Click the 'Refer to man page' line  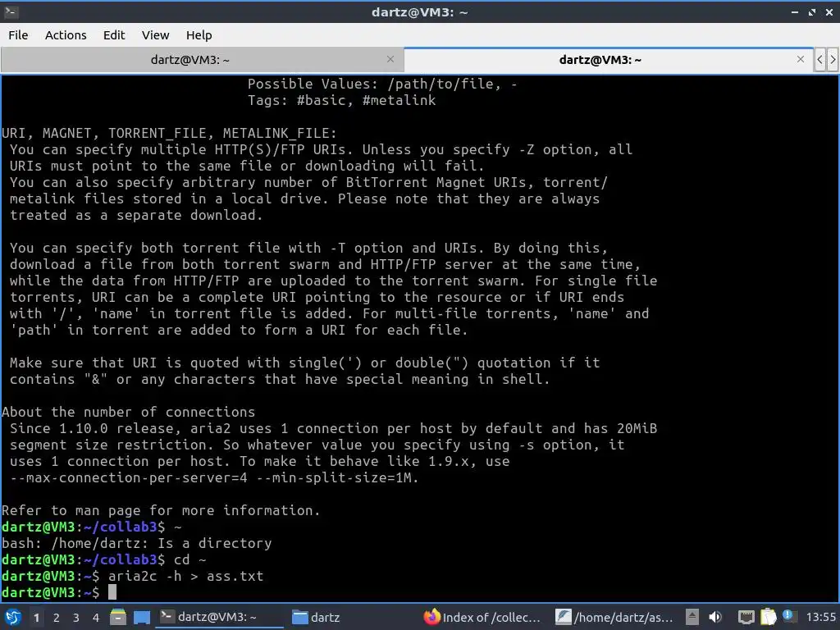click(x=161, y=510)
